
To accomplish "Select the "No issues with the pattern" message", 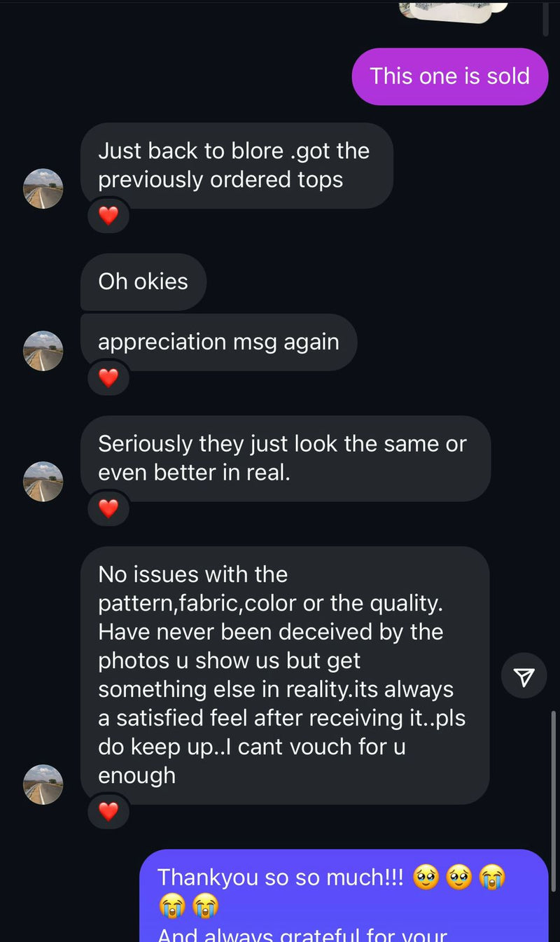I will [x=284, y=674].
